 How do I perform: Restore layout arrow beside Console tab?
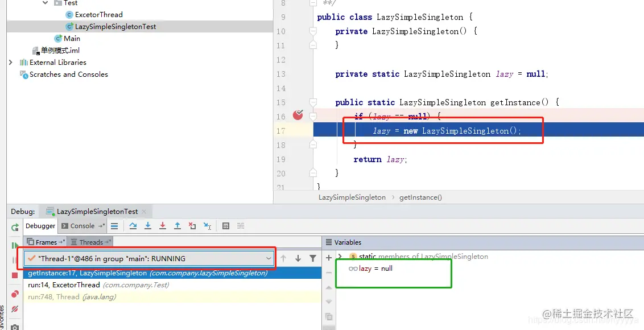click(x=101, y=226)
